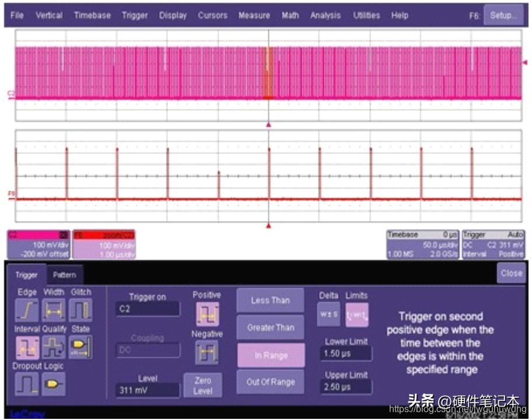Select the Edge trigger type icon
Screen dimensions: 532x420
click(27, 310)
